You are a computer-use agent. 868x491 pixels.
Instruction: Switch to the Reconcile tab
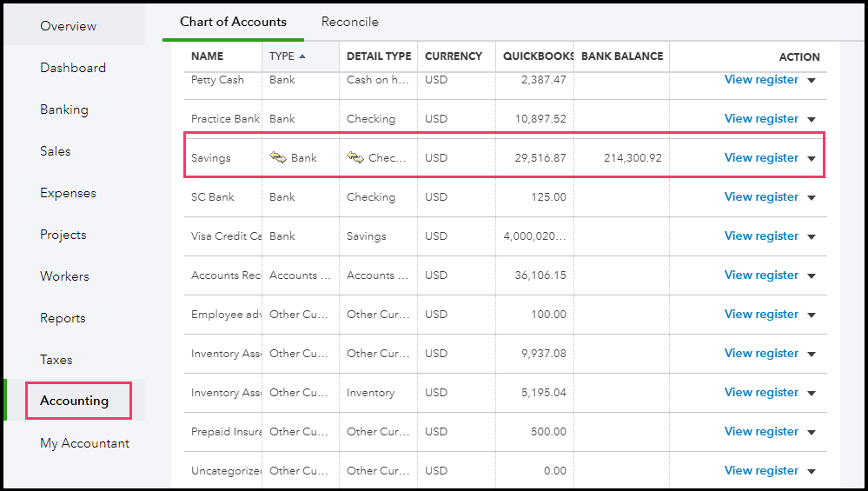tap(349, 22)
